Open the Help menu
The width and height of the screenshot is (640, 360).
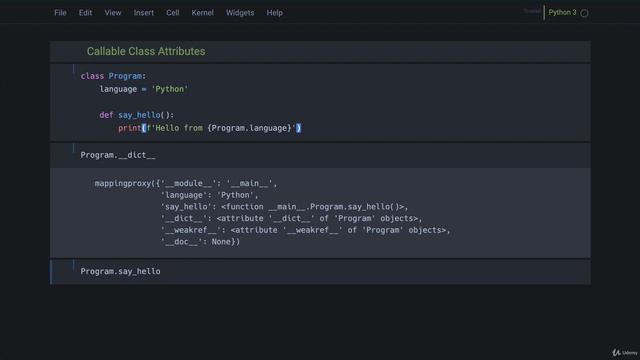tap(275, 13)
